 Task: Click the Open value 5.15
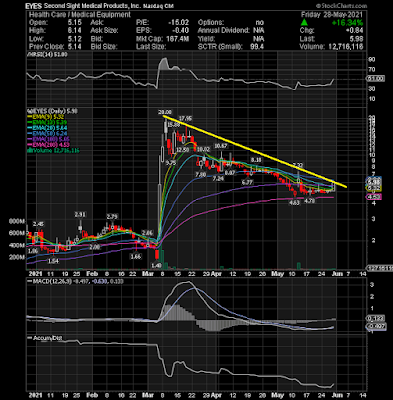[x=74, y=22]
